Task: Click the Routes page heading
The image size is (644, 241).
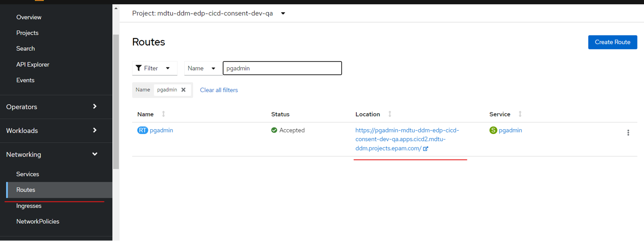Action: pos(148,42)
